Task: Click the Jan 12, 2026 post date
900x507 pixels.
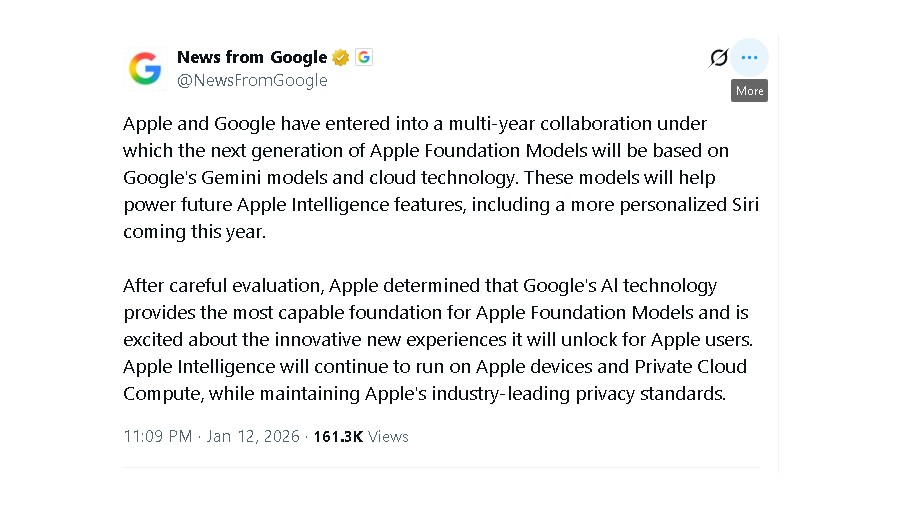Action: (x=253, y=436)
